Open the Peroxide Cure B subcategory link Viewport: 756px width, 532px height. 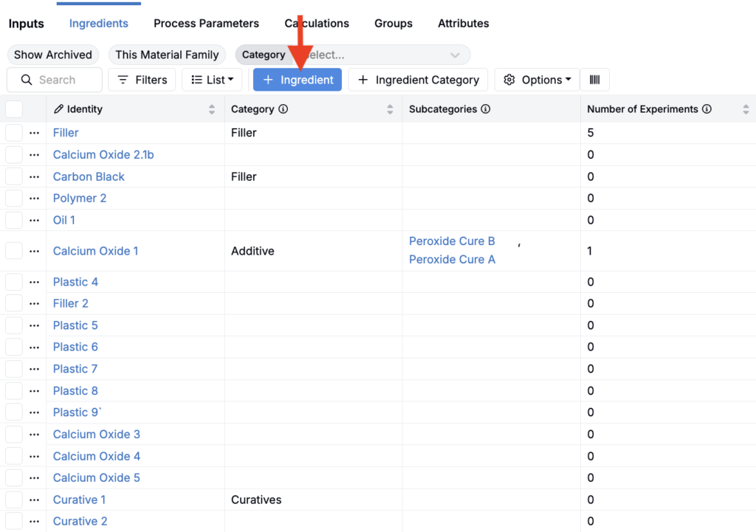452,241
